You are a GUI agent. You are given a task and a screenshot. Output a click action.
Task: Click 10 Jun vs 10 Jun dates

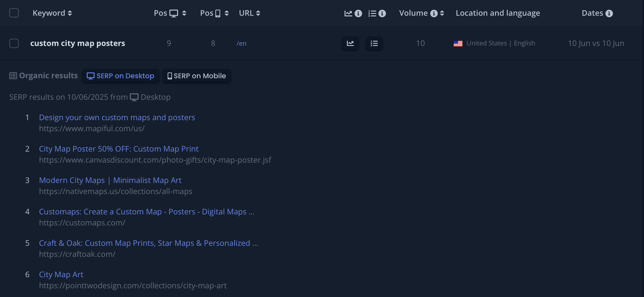(x=596, y=43)
